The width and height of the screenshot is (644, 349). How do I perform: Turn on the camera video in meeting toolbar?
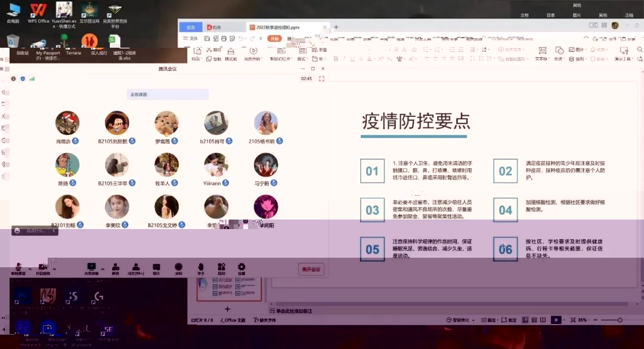click(x=43, y=268)
